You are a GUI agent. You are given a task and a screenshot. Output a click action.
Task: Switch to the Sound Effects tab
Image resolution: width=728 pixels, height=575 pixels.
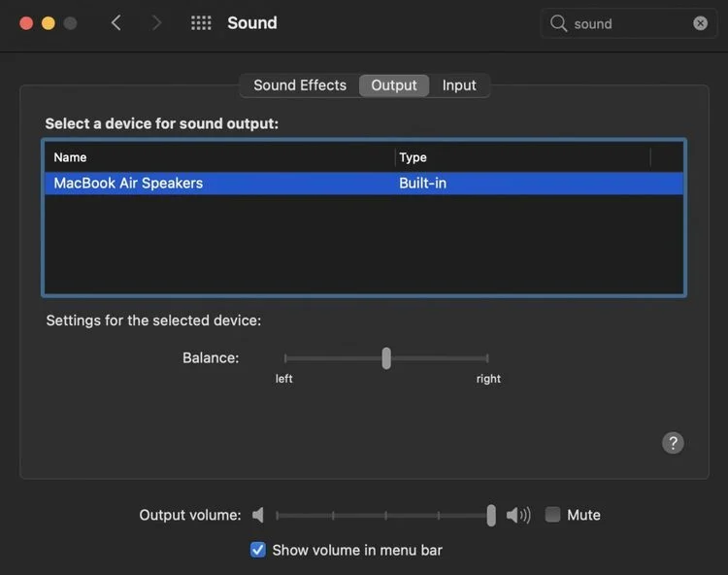coord(299,85)
